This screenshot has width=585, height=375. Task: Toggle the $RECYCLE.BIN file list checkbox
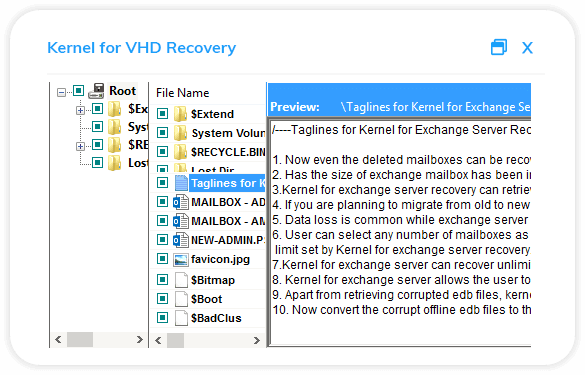(x=162, y=151)
